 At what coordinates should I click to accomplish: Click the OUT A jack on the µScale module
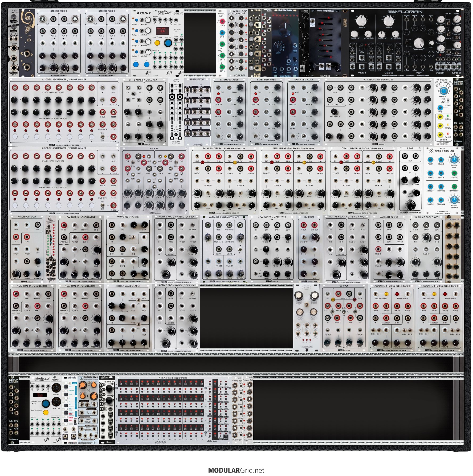(65, 437)
